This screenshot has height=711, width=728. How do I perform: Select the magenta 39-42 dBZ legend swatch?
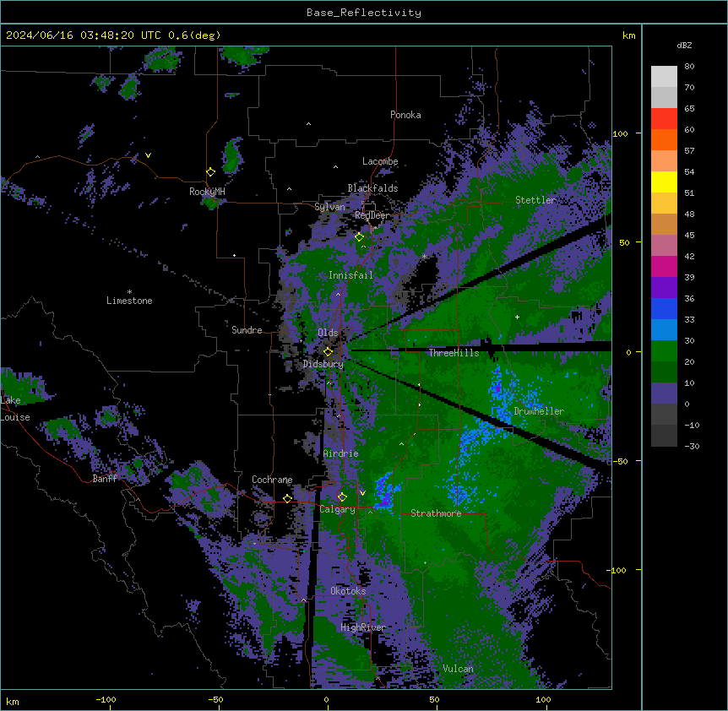coord(664,267)
